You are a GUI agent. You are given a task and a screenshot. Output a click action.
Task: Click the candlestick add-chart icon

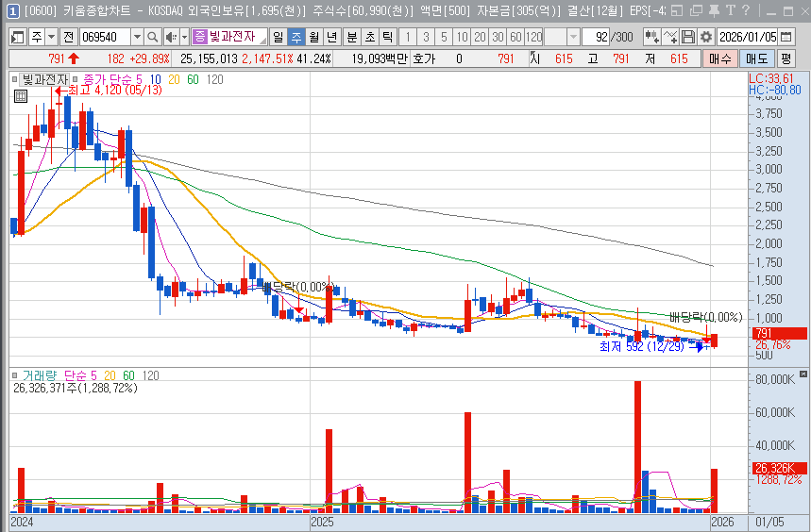(651, 37)
